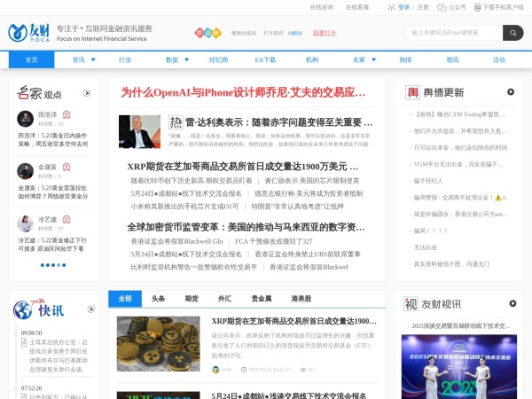Click the 快讯 globe icon
The height and width of the screenshot is (399, 532).
[x=22, y=309]
